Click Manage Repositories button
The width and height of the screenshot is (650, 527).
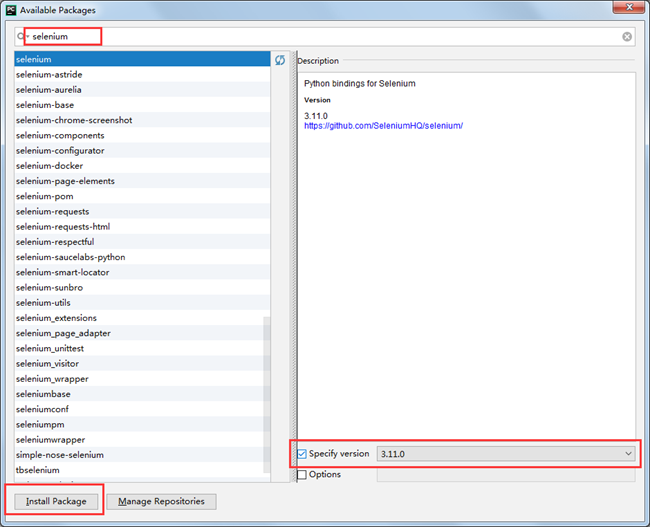pos(161,501)
